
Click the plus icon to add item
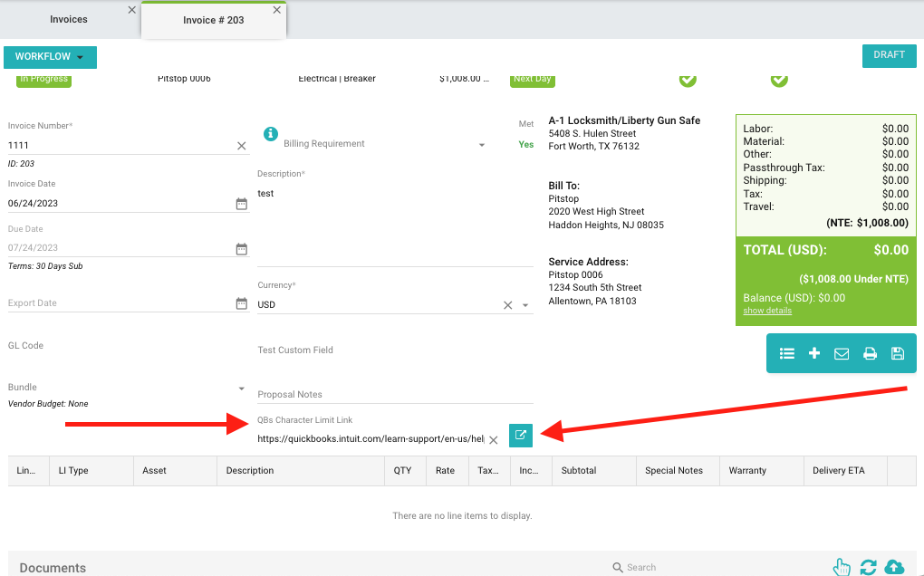pos(814,353)
